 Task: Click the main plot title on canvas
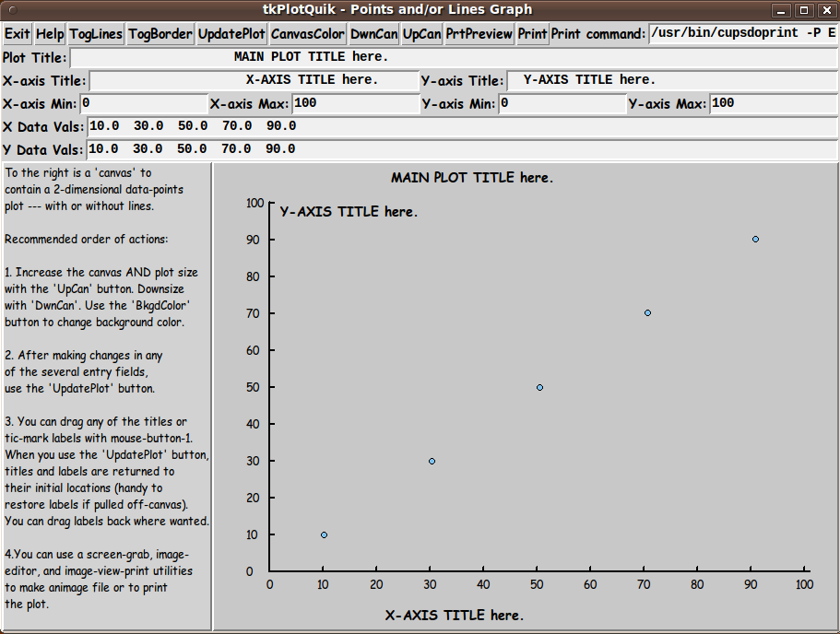click(472, 178)
